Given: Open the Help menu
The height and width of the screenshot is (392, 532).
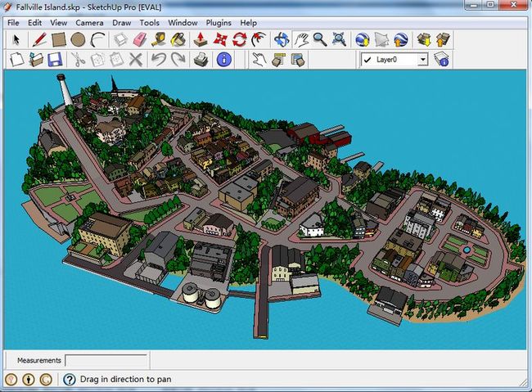Looking at the screenshot, I should [x=248, y=23].
